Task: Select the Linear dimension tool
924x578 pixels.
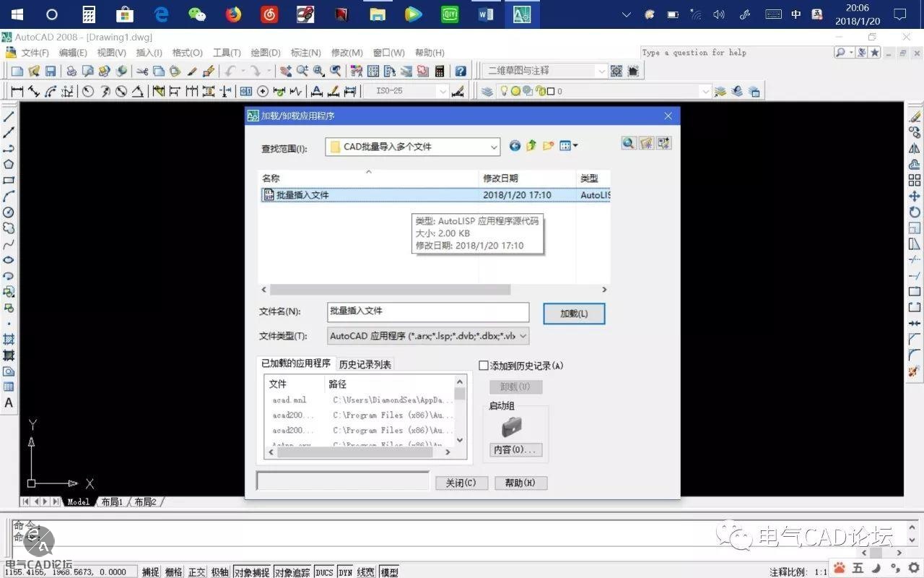Action: point(17,91)
